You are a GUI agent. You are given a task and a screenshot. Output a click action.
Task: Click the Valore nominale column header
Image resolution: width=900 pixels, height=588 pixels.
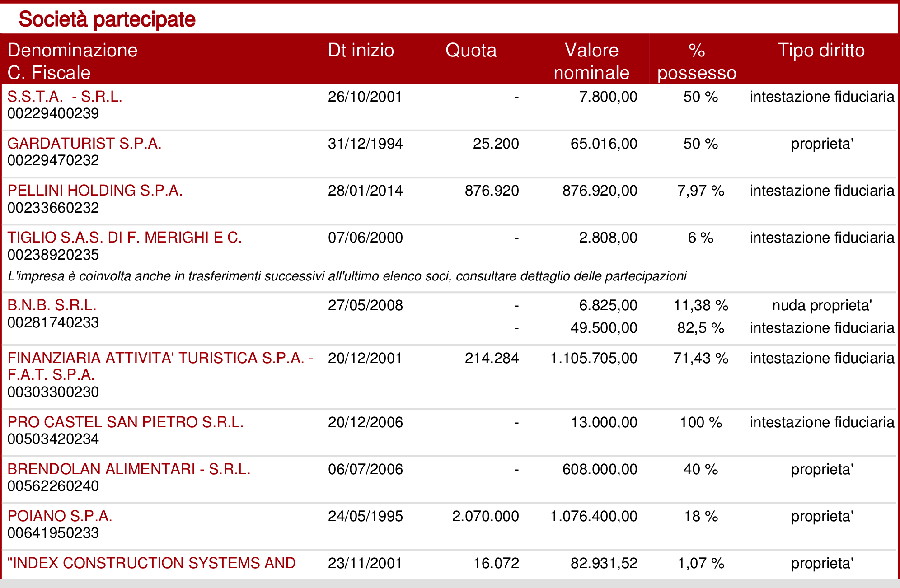591,61
